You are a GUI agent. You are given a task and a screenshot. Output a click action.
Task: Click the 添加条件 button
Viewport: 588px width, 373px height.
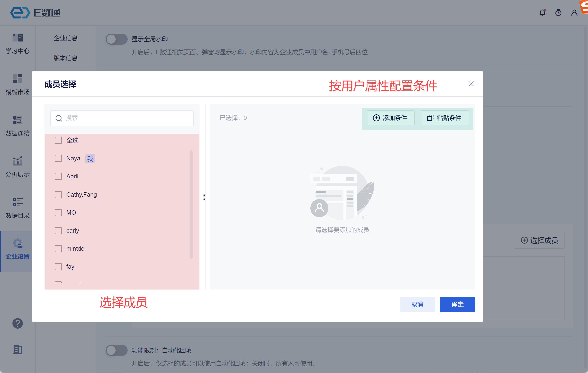click(391, 118)
